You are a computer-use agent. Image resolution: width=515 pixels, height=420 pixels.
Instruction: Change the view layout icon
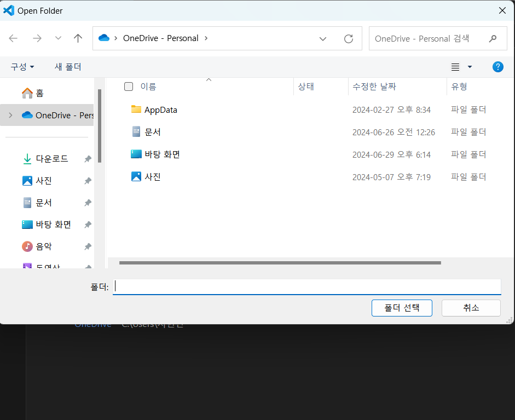point(455,67)
